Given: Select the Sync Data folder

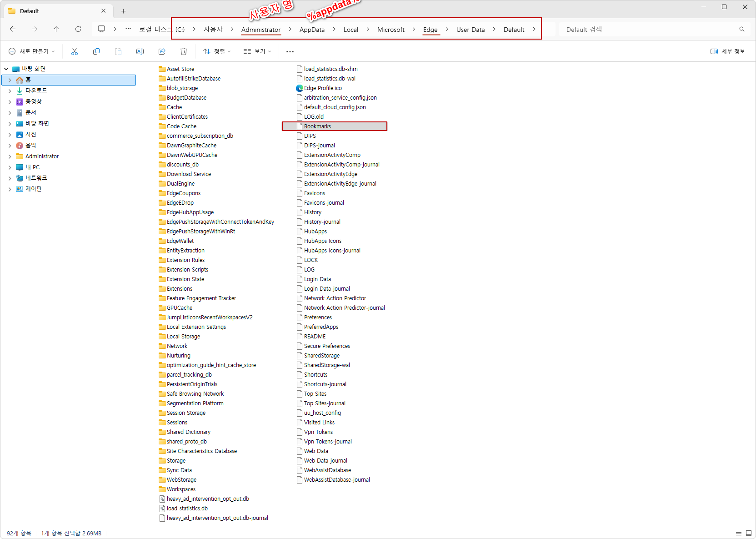Looking at the screenshot, I should tap(175, 470).
